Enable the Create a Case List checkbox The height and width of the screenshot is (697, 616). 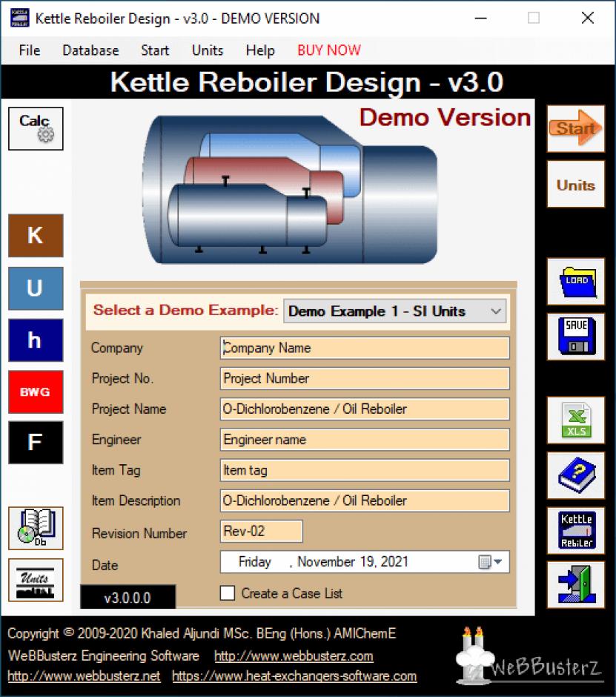(228, 593)
